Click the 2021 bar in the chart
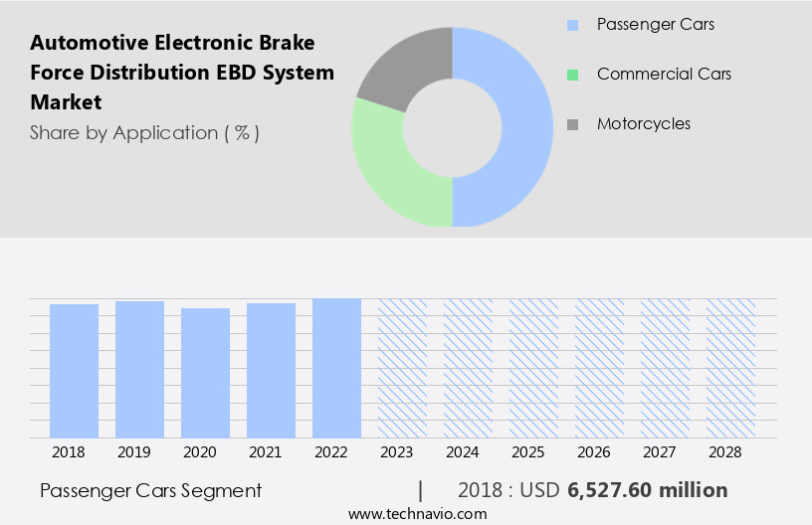 [x=272, y=370]
